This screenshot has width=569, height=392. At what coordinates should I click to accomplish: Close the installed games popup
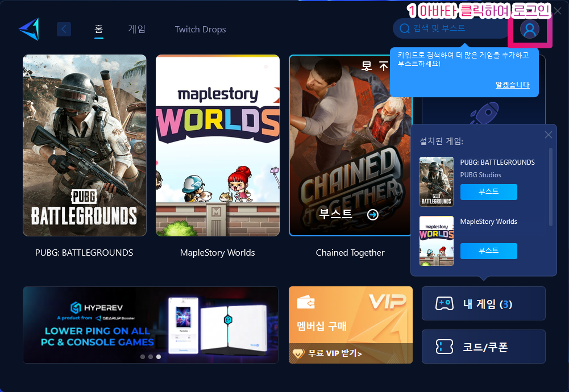click(548, 135)
